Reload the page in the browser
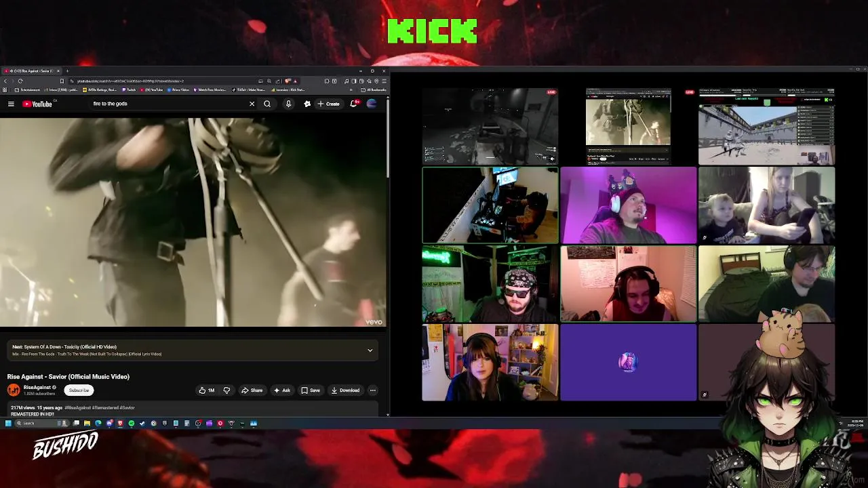Viewport: 868px width, 488px height. pos(20,81)
